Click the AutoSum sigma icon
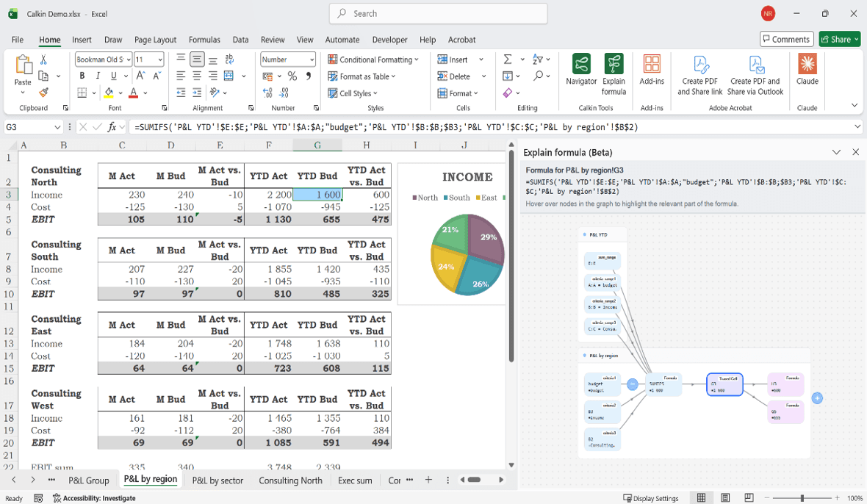The height and width of the screenshot is (504, 867). [x=508, y=60]
